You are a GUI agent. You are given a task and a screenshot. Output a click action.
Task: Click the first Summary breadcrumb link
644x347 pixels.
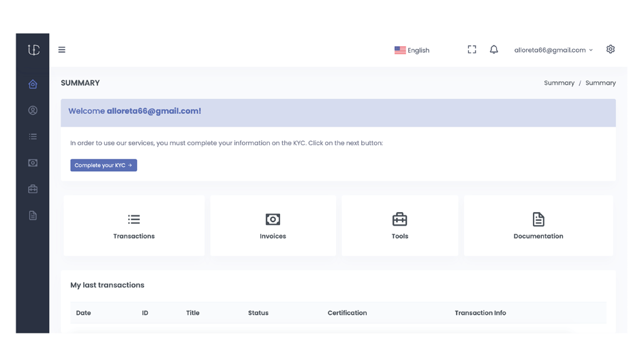point(559,83)
